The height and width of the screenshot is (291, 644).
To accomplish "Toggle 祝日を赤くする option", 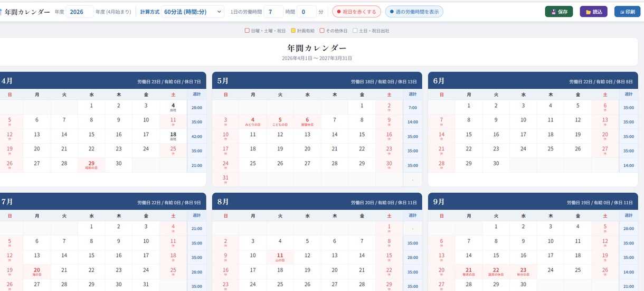I will click(356, 12).
